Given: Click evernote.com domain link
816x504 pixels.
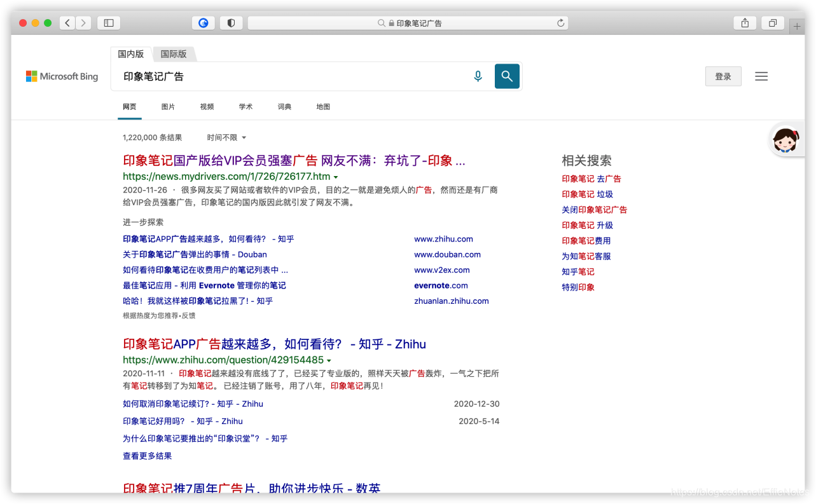Looking at the screenshot, I should point(441,285).
